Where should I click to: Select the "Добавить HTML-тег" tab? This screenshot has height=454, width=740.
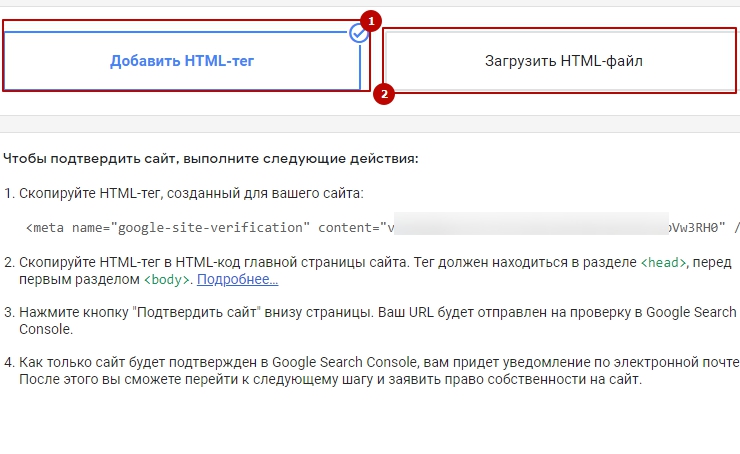(x=182, y=61)
